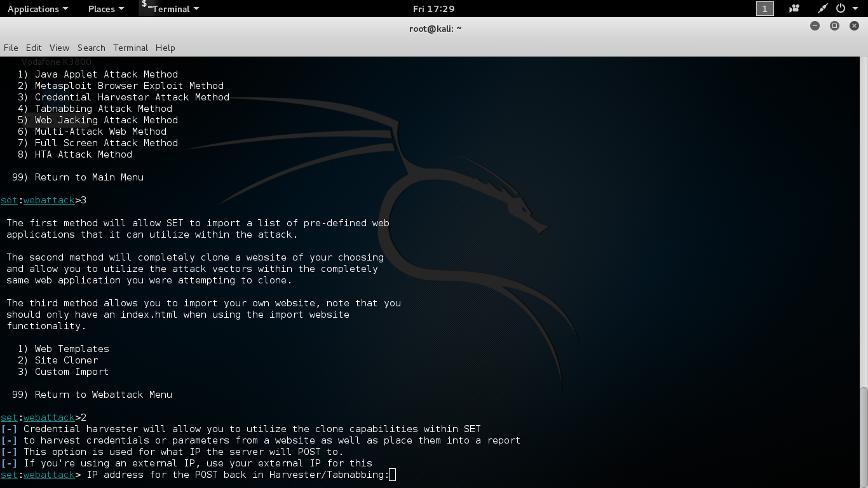Open the File menu
Image resolution: width=868 pixels, height=488 pixels.
(11, 48)
